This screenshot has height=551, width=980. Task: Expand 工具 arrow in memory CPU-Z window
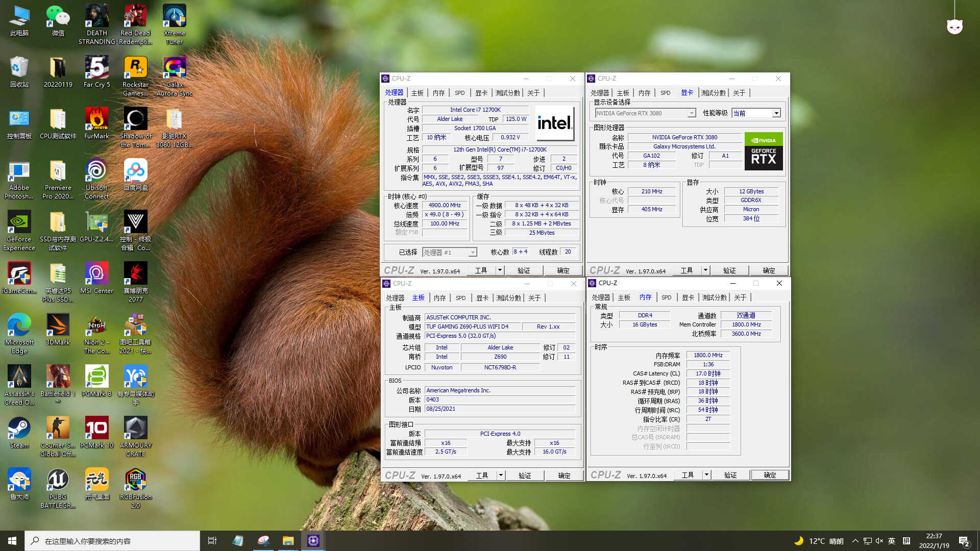pos(707,474)
